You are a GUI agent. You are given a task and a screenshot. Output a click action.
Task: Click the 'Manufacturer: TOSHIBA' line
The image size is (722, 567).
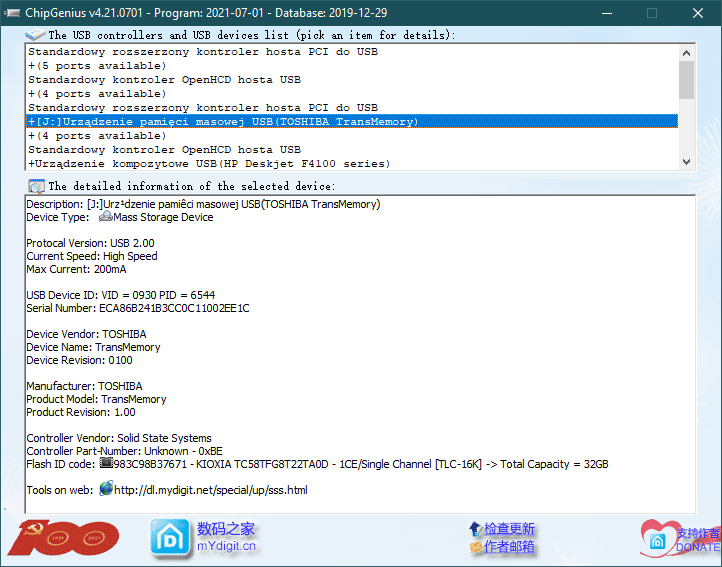[x=84, y=386]
